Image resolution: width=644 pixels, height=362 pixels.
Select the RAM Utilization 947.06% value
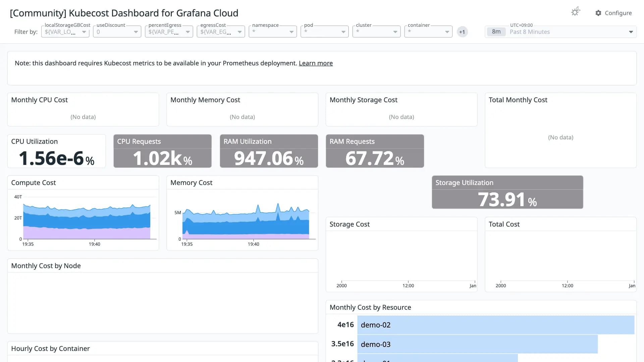[x=269, y=158]
